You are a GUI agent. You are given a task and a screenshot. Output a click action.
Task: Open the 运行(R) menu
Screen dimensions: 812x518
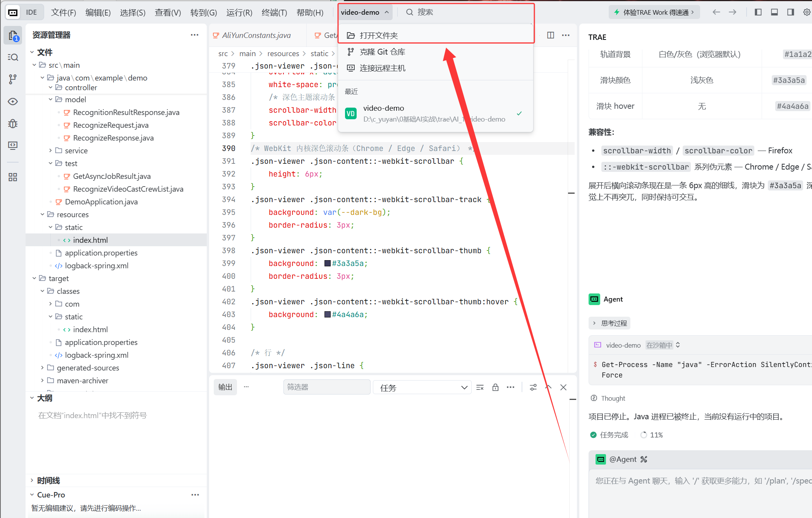click(239, 12)
